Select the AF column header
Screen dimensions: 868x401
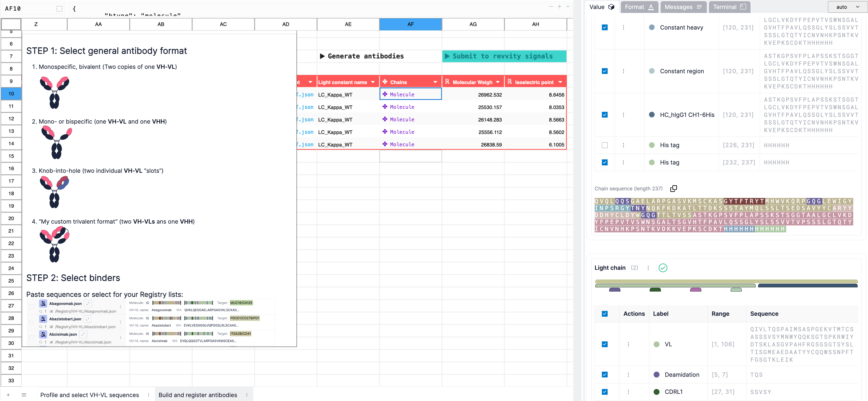410,24
